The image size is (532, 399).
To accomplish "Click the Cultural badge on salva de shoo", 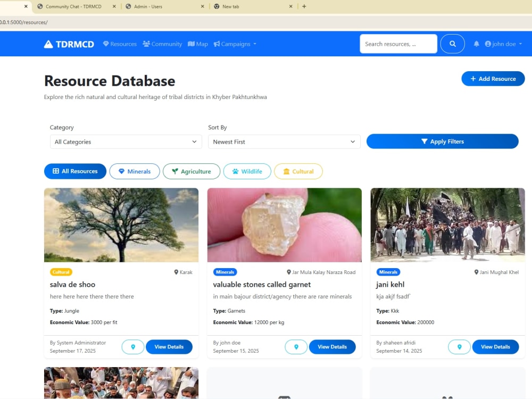I will pos(61,272).
